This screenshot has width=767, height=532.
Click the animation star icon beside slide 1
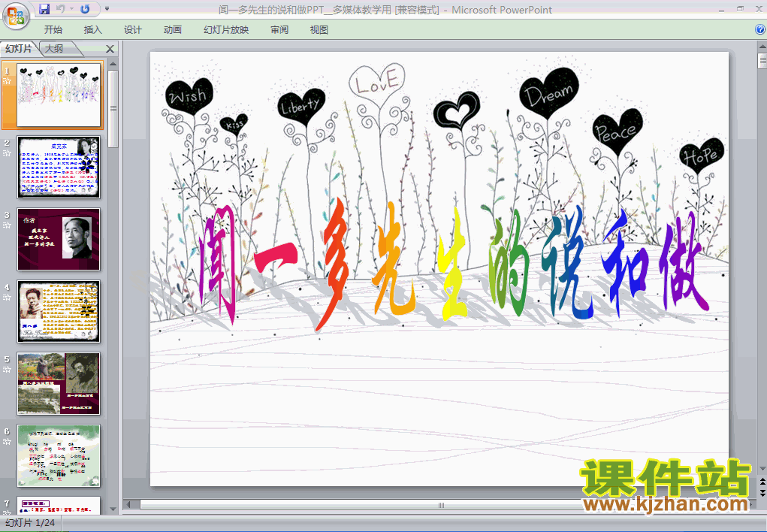click(x=8, y=81)
